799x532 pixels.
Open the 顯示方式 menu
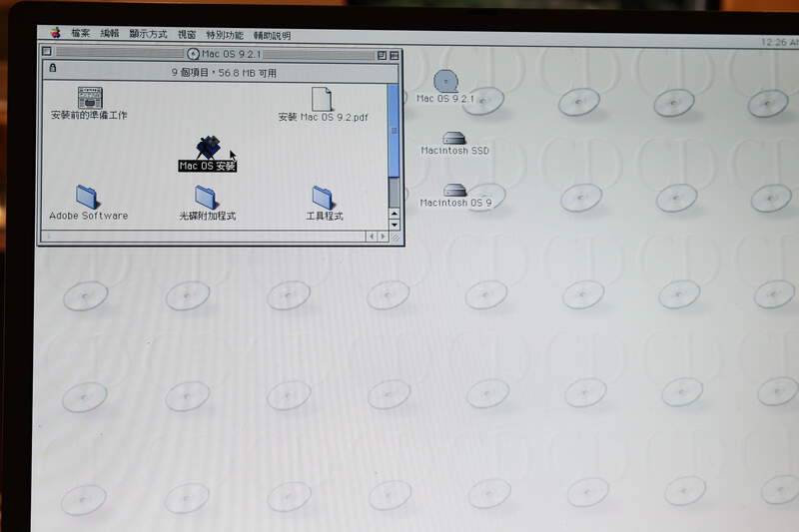point(148,34)
